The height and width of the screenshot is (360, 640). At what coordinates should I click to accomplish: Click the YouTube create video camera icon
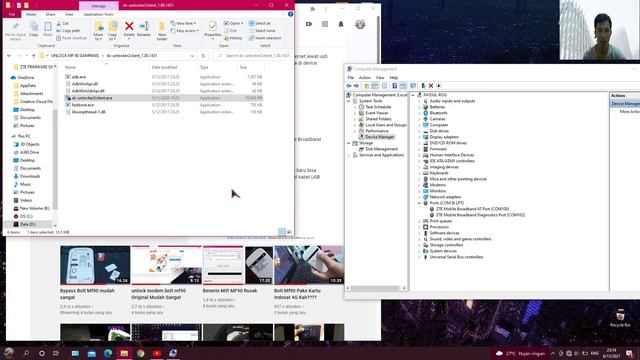point(309,24)
